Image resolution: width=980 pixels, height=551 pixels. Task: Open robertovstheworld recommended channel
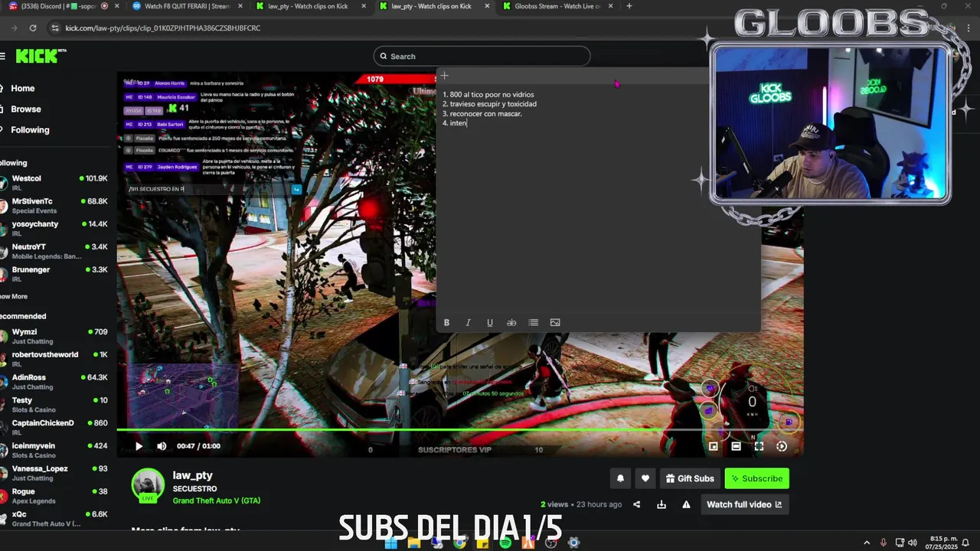pyautogui.click(x=55, y=360)
